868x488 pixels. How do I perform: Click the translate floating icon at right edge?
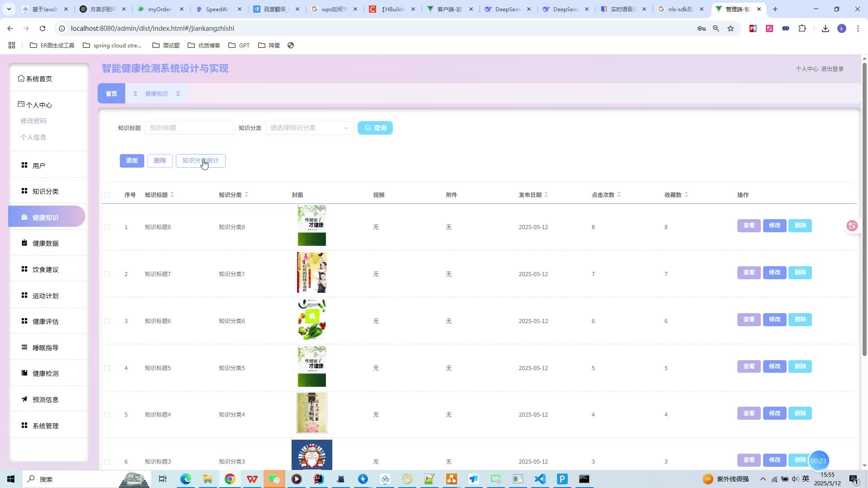pos(852,225)
